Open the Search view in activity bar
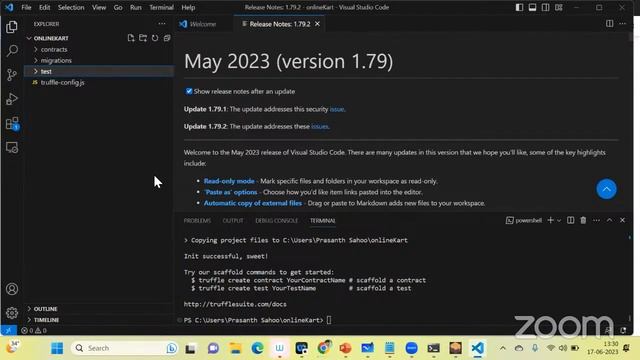 click(12, 51)
